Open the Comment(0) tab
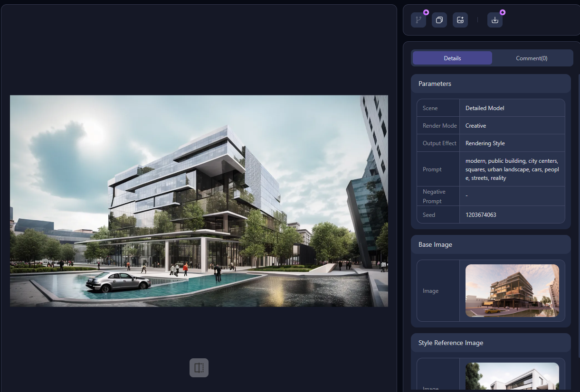 532,58
